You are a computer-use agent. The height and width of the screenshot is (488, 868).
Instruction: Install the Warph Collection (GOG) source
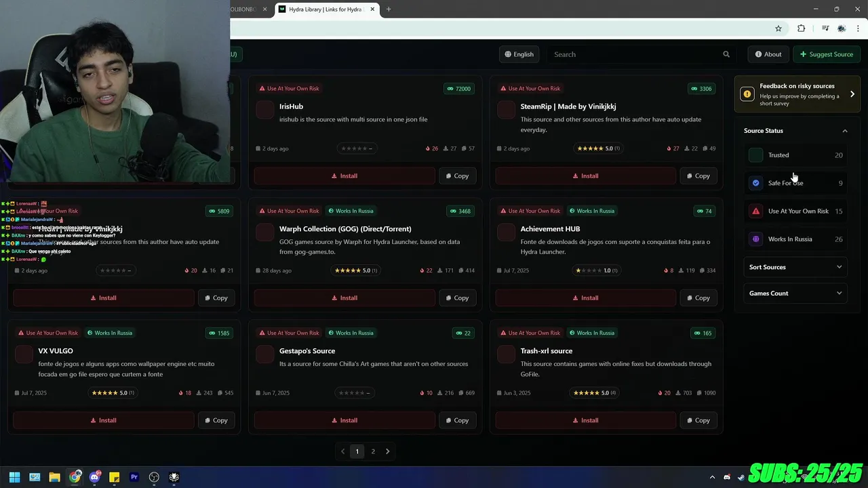(x=344, y=298)
